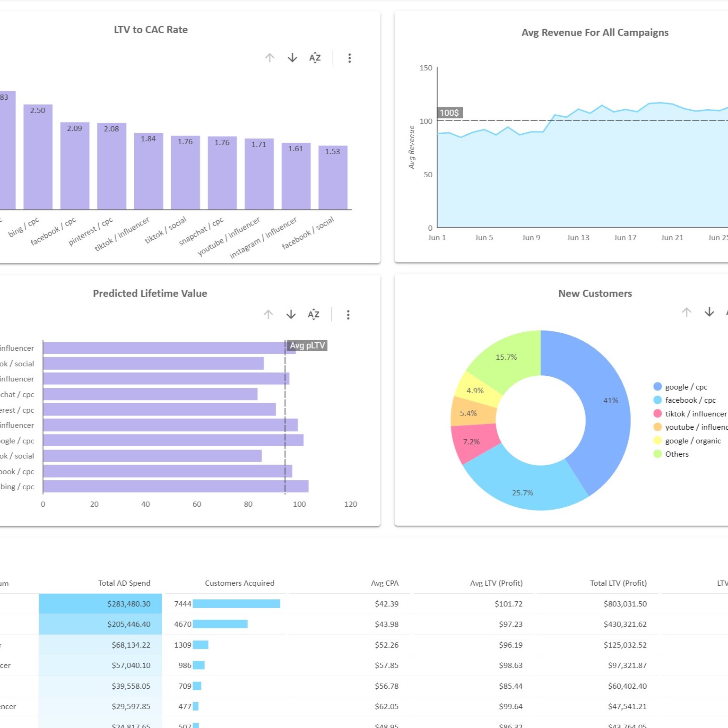Click the youtube / influencer bar labeled 1.71
The width and height of the screenshot is (728, 728).
pos(259,174)
